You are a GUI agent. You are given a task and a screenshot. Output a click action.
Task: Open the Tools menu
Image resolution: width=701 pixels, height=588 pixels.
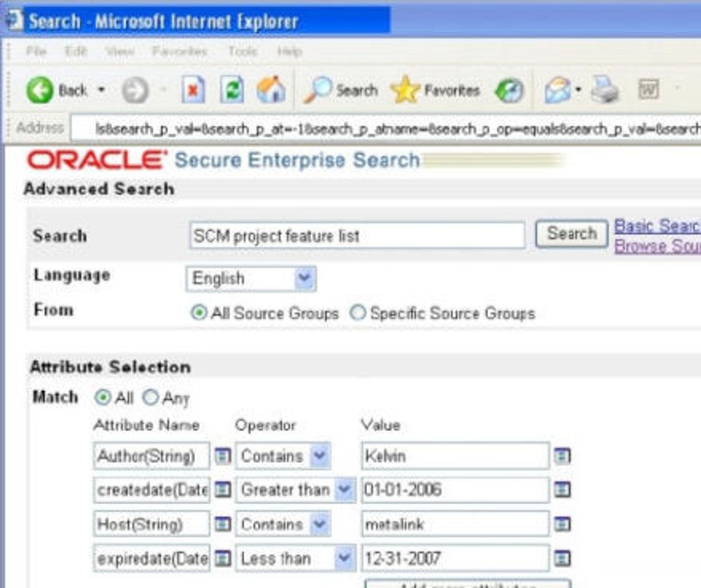click(x=243, y=52)
